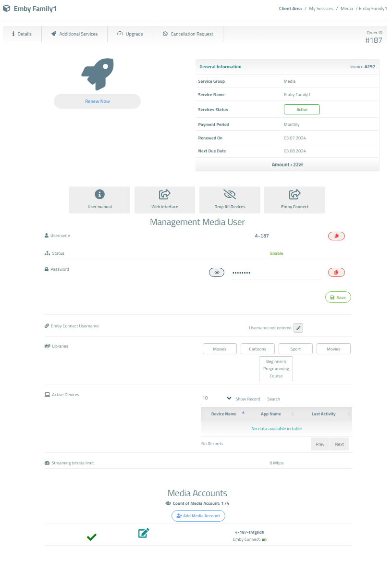
Task: Go to Client Area breadcrumb
Action: 290,9
